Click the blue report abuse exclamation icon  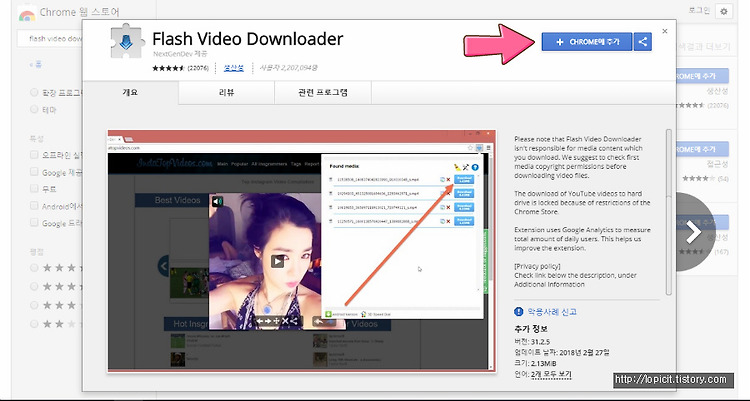(518, 312)
